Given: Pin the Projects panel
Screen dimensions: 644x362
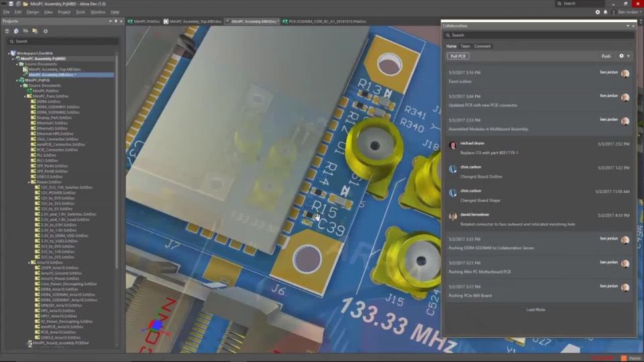Looking at the screenshot, I should [x=116, y=21].
